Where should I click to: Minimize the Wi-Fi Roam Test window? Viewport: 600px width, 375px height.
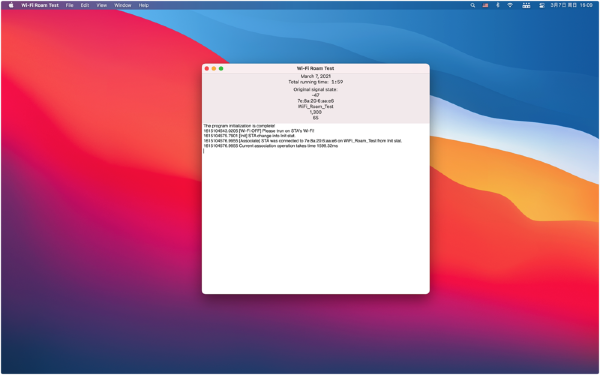pyautogui.click(x=214, y=68)
